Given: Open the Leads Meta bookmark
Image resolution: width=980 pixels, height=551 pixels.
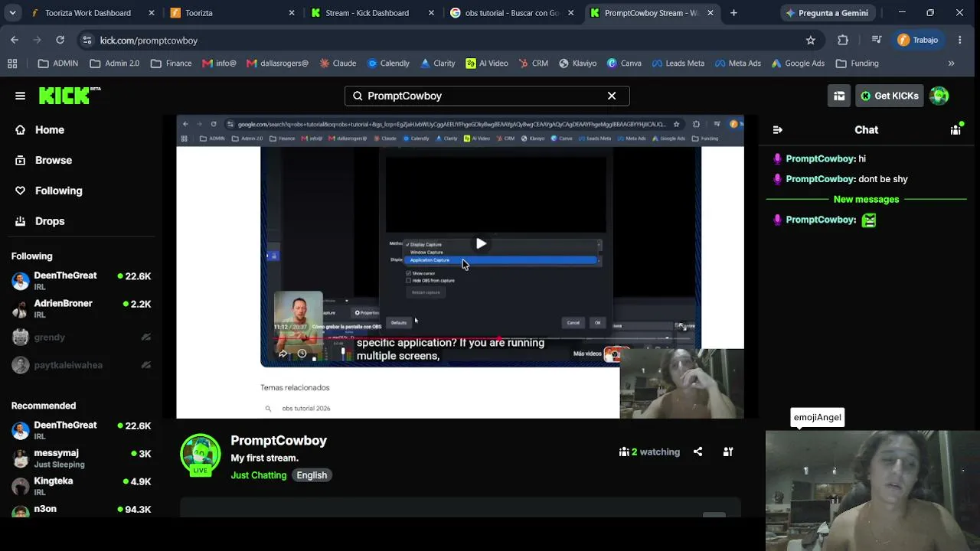Looking at the screenshot, I should (x=678, y=64).
